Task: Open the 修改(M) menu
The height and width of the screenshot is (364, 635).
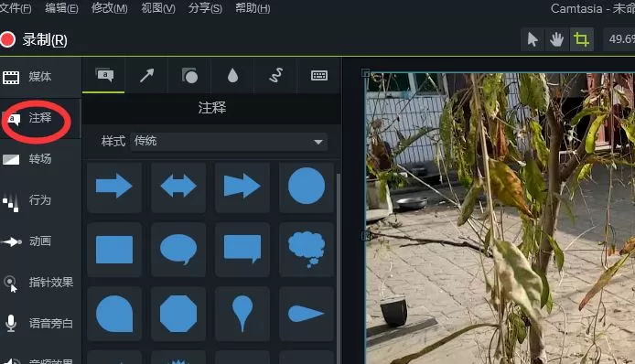Action: coord(110,8)
